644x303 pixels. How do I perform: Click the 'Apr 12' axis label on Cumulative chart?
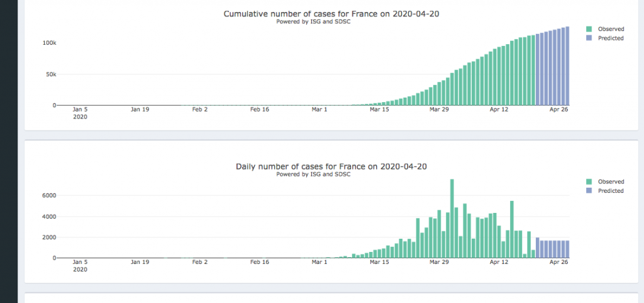pos(499,110)
